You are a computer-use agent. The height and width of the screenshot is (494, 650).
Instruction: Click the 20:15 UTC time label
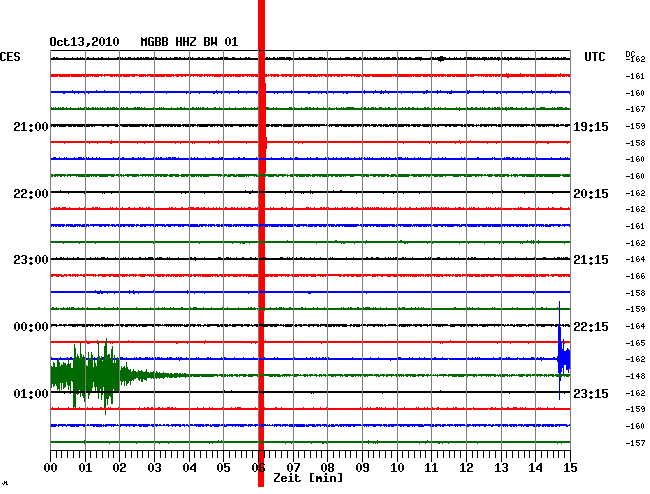point(591,194)
